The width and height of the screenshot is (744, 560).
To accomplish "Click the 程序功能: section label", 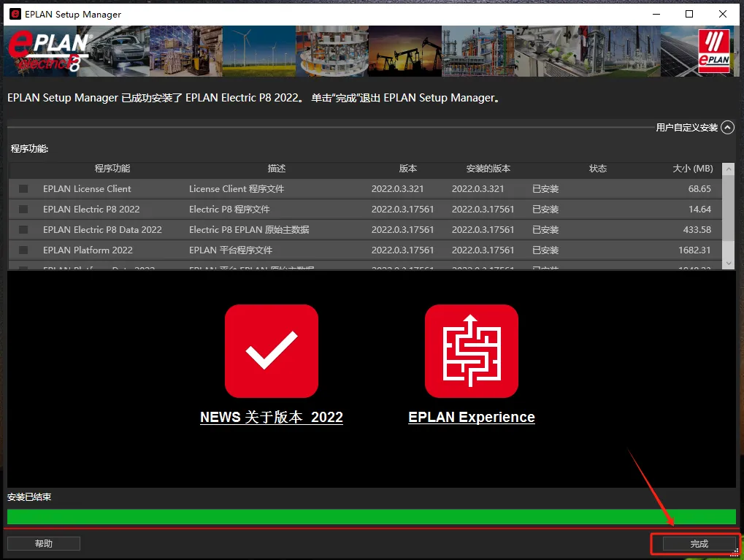I will 29,148.
